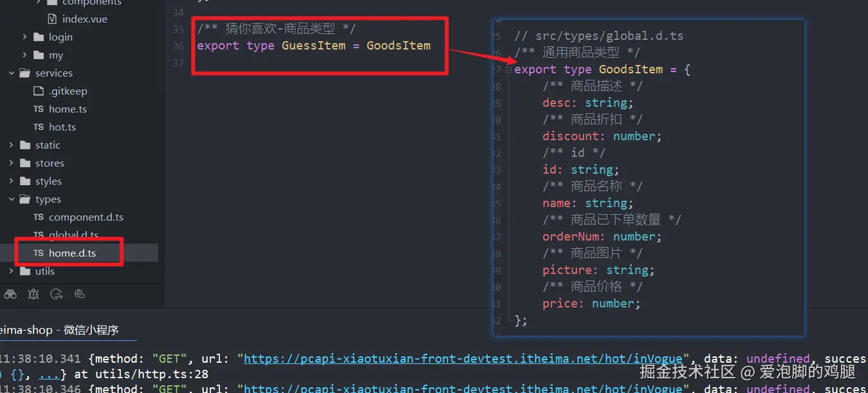Click TS icon beside home.ts
The width and height of the screenshot is (868, 393).
coord(39,109)
